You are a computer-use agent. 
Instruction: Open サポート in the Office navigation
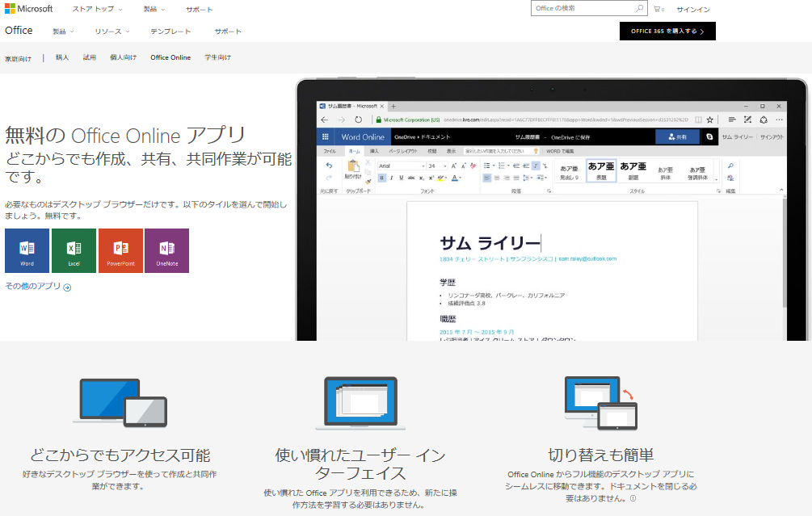[x=228, y=31]
